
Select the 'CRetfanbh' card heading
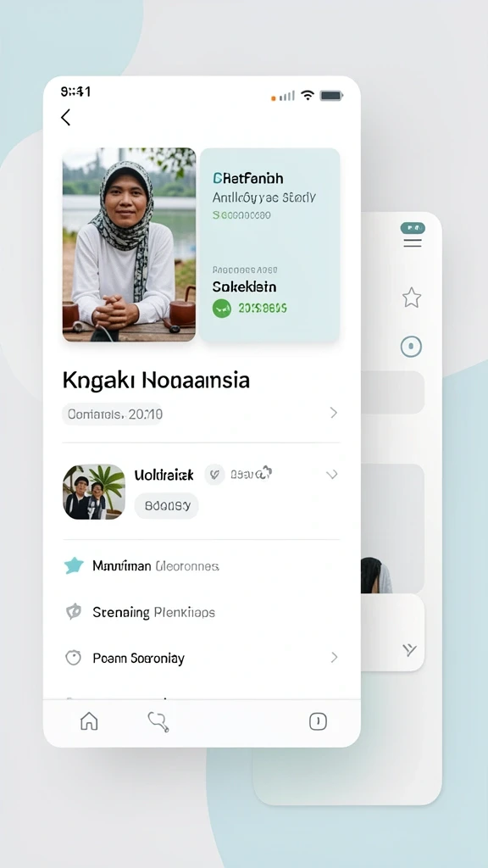(x=248, y=178)
